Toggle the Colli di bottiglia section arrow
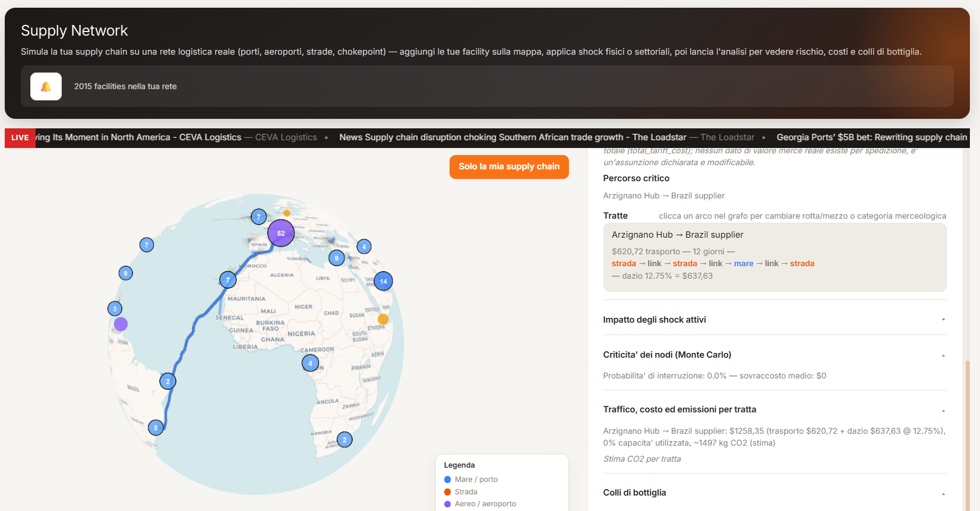Image resolution: width=980 pixels, height=511 pixels. click(x=943, y=493)
